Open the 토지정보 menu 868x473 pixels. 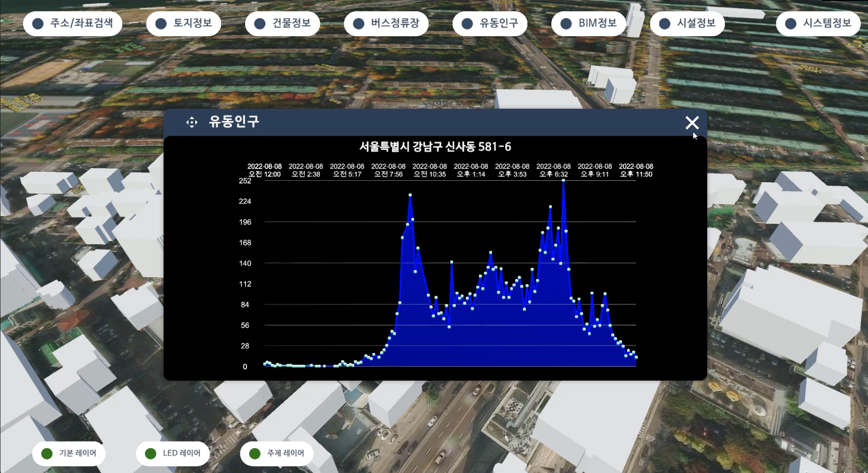(x=184, y=24)
